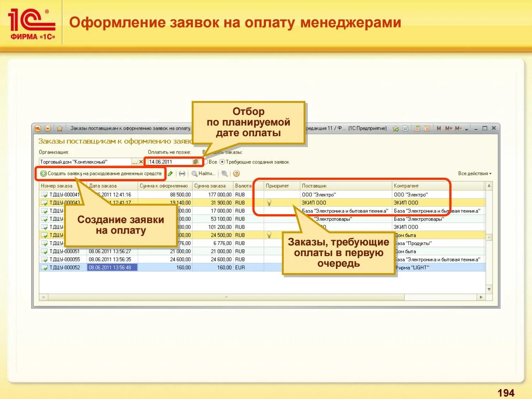This screenshot has height=399, width=532.
Task: Click the Приоритет column header
Action: point(282,186)
